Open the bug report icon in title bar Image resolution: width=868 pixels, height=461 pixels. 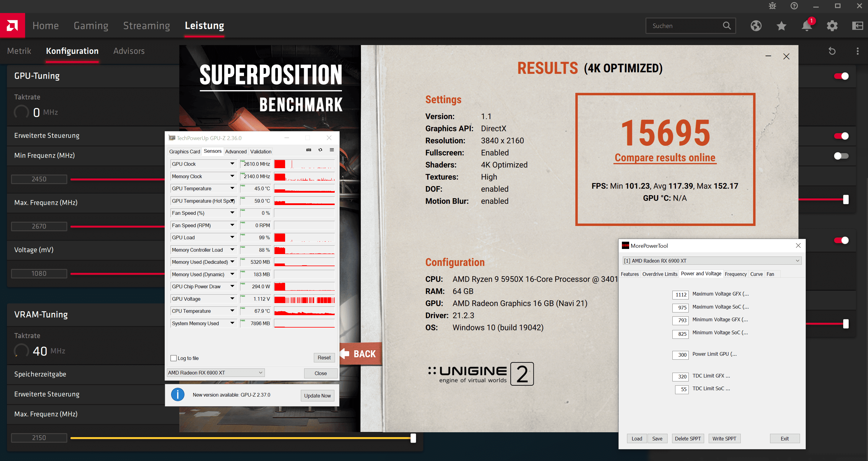coord(772,6)
